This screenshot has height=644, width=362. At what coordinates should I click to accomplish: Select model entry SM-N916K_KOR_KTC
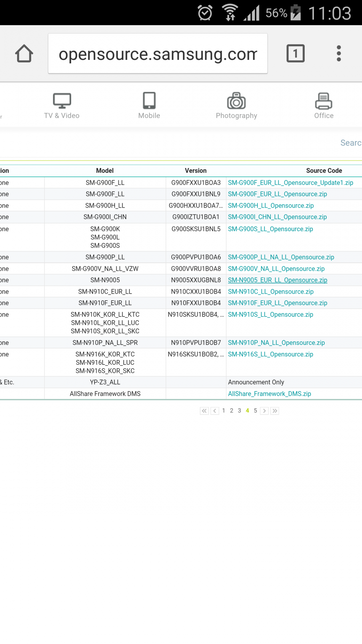point(105,355)
